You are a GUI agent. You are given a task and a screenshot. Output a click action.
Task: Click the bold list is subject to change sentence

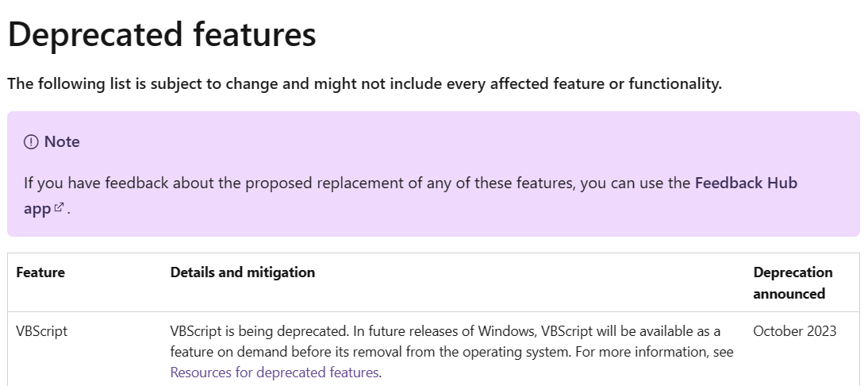[x=365, y=83]
